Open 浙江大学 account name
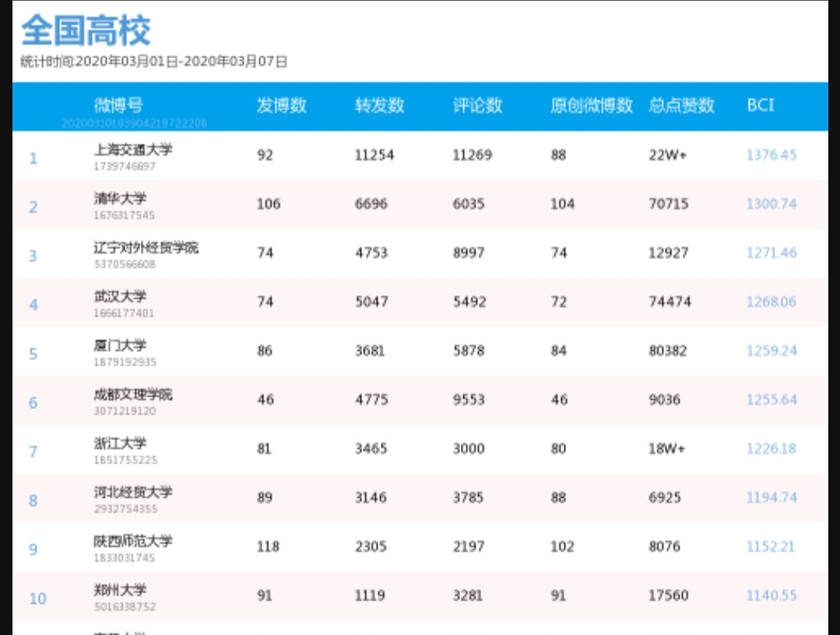840x635 pixels. 120,444
